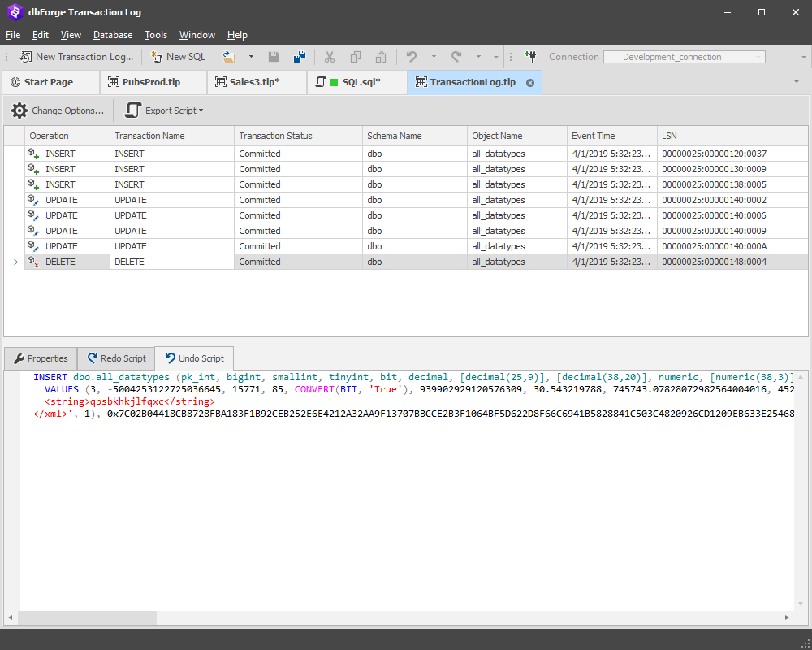This screenshot has height=650, width=812.
Task: Click the INSERT keyword in undo script
Action: click(50, 377)
